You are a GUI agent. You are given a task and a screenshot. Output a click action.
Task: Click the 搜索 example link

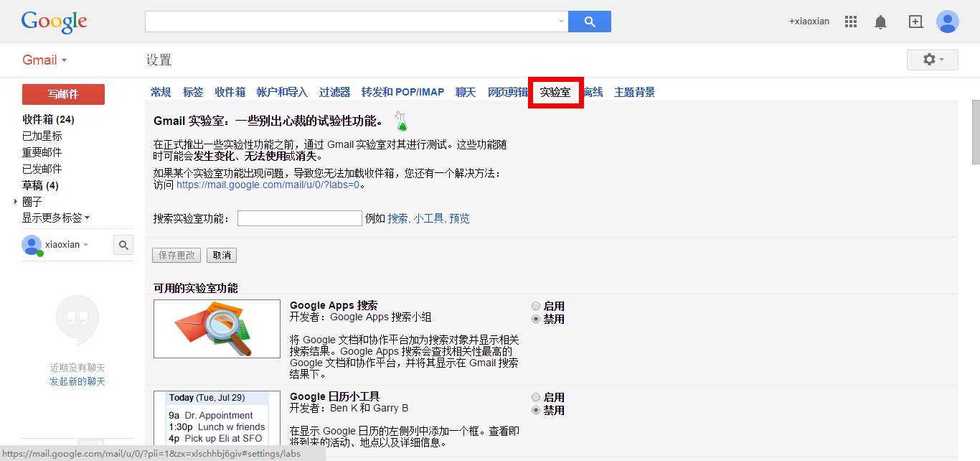click(397, 218)
